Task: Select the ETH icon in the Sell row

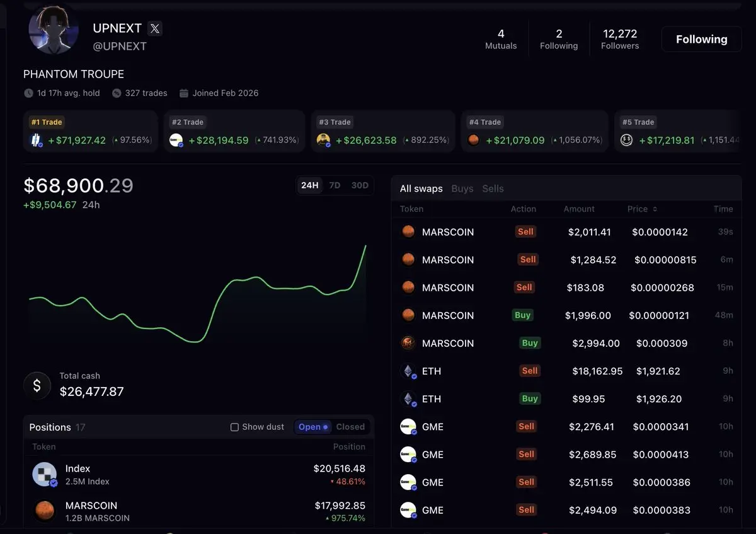Action: tap(408, 371)
